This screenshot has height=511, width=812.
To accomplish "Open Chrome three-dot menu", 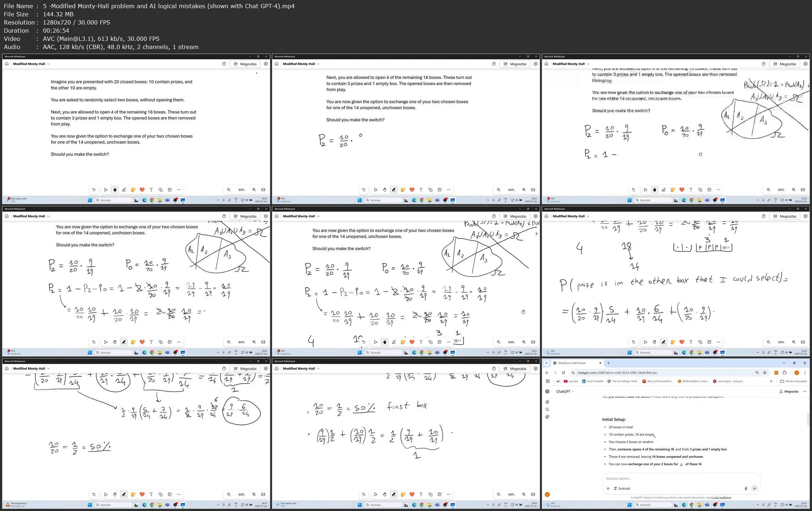I will 805,373.
